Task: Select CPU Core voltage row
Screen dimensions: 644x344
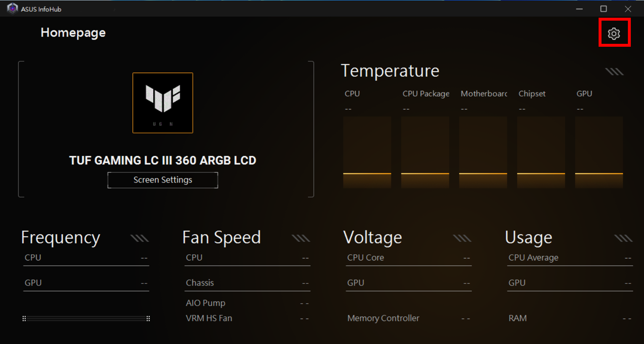Action: [409, 258]
